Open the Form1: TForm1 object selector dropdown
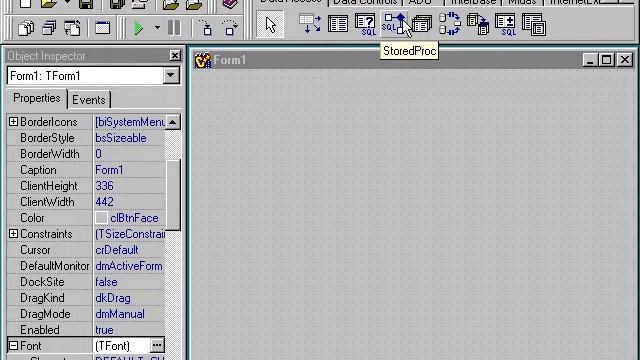Screen dimensions: 640x360 click(x=171, y=76)
